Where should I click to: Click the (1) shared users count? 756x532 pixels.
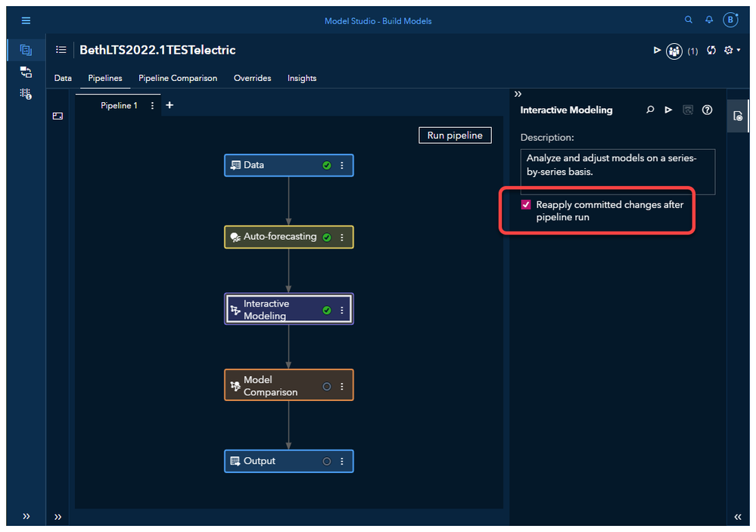(693, 51)
